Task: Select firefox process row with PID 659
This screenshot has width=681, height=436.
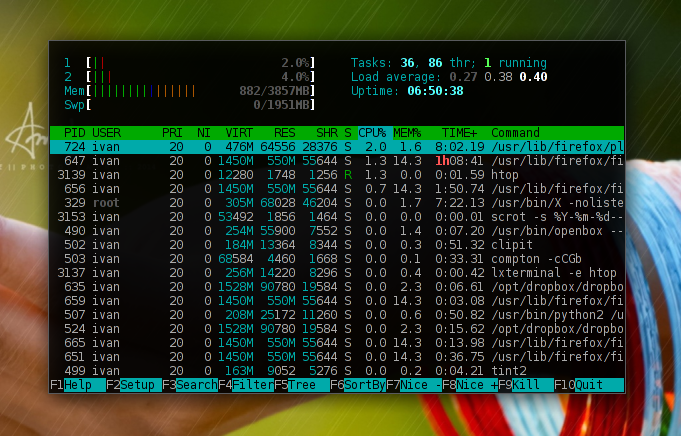Action: click(x=337, y=301)
